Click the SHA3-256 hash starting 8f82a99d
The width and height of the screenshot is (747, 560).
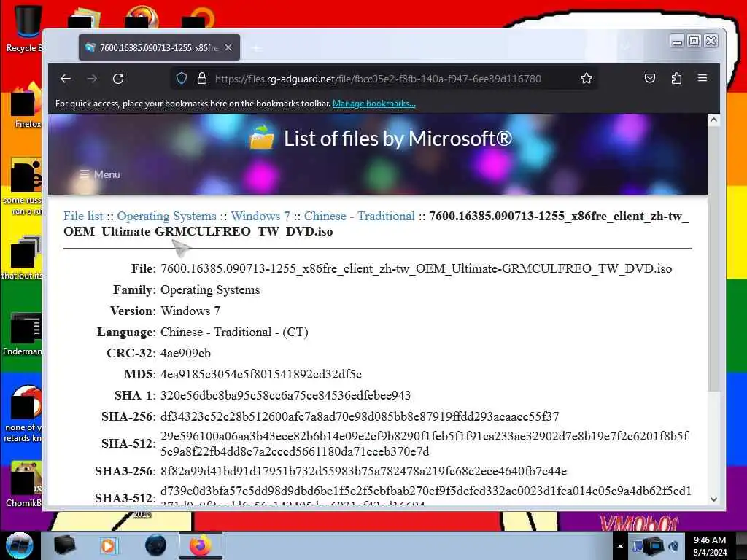click(363, 472)
